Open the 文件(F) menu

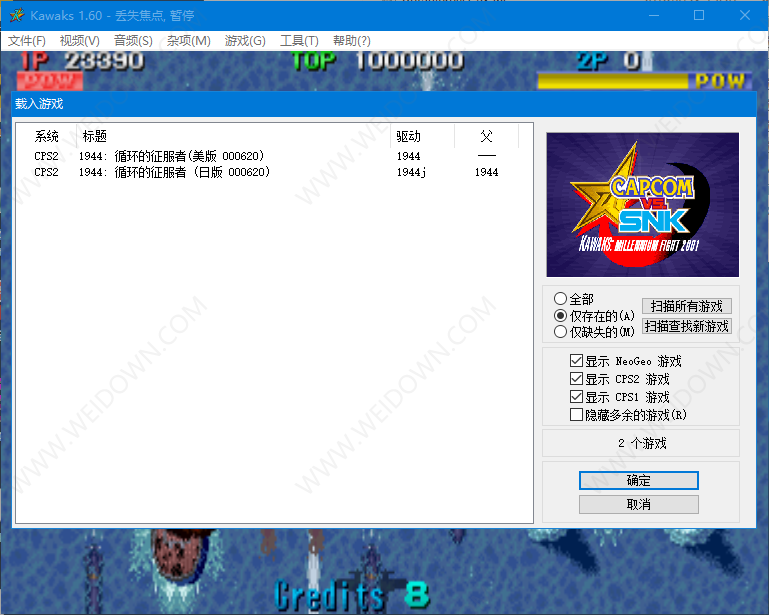pyautogui.click(x=27, y=41)
